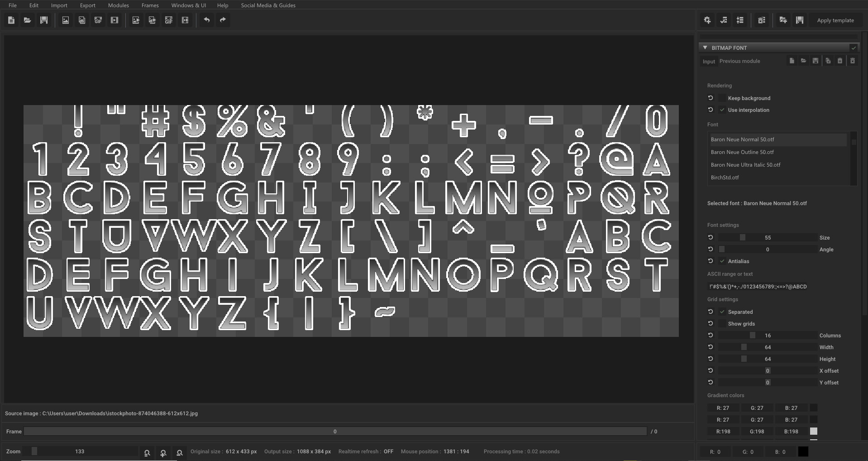
Task: Click the copy module clipboard icon
Action: click(x=828, y=61)
